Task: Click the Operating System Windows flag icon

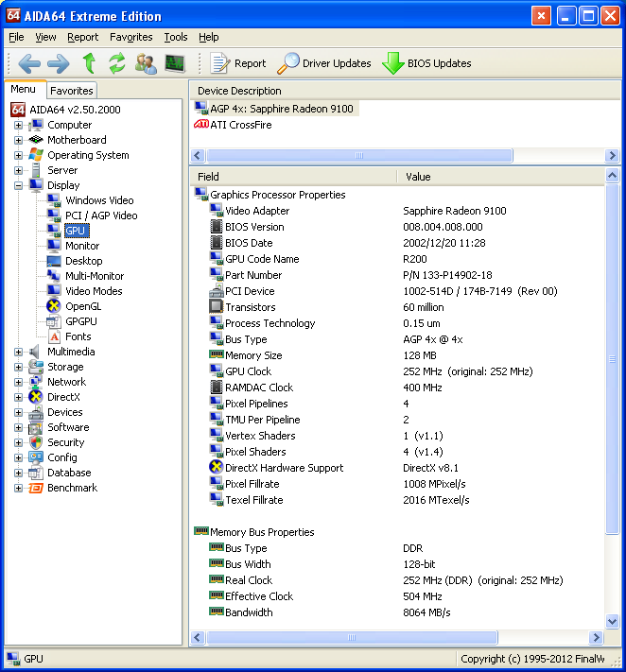Action: (36, 155)
